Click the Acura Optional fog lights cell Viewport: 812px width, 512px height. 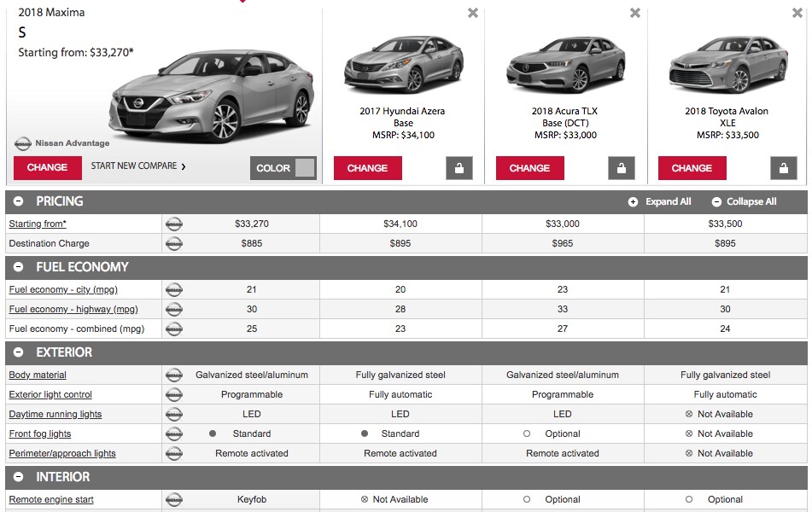click(563, 433)
